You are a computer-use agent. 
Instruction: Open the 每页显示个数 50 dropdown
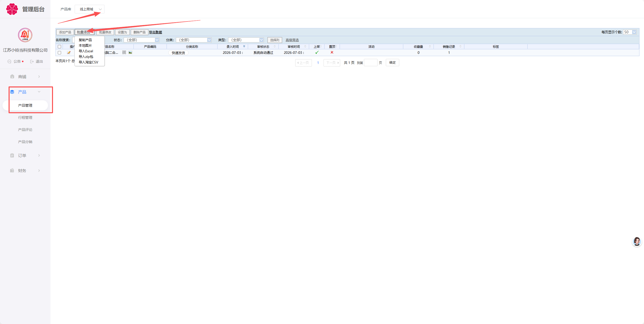click(630, 32)
